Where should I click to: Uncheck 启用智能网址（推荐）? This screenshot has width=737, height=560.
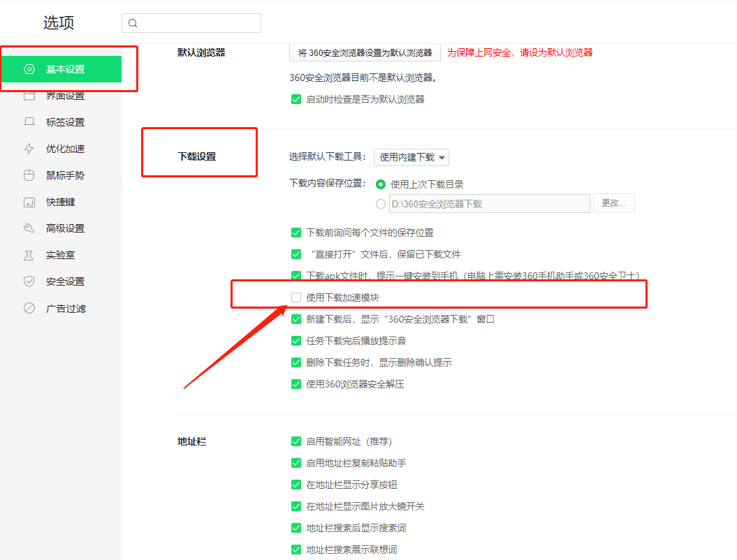click(x=296, y=441)
